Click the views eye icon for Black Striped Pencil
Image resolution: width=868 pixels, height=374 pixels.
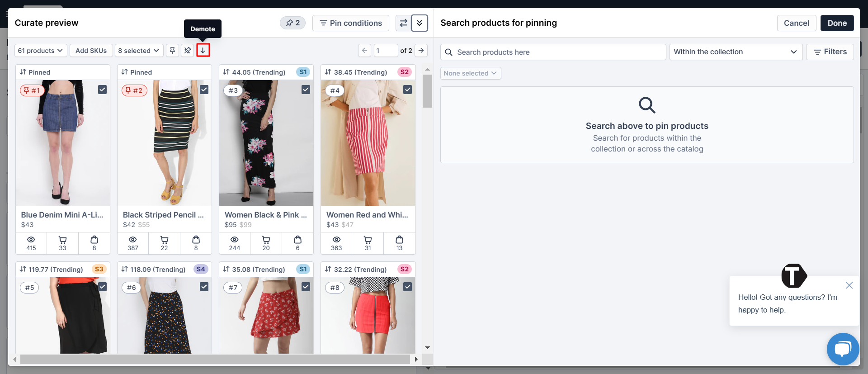133,239
